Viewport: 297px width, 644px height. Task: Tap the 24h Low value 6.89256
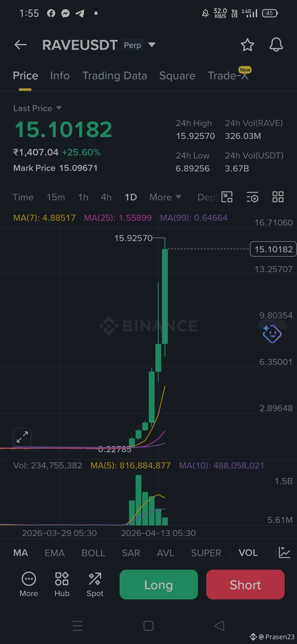pyautogui.click(x=193, y=168)
